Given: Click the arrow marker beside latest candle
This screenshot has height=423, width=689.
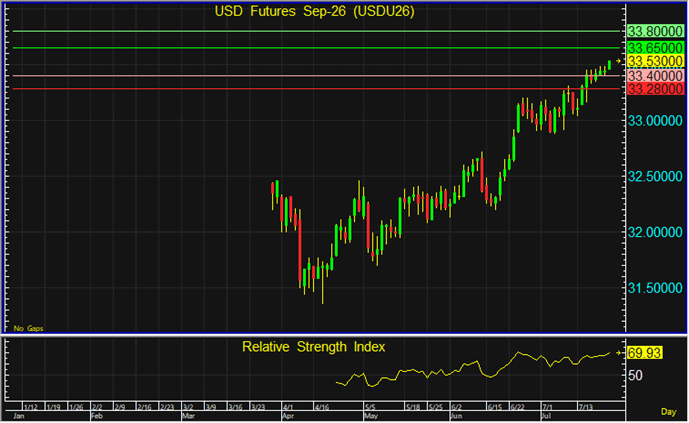Looking at the screenshot, I should click(618, 61).
